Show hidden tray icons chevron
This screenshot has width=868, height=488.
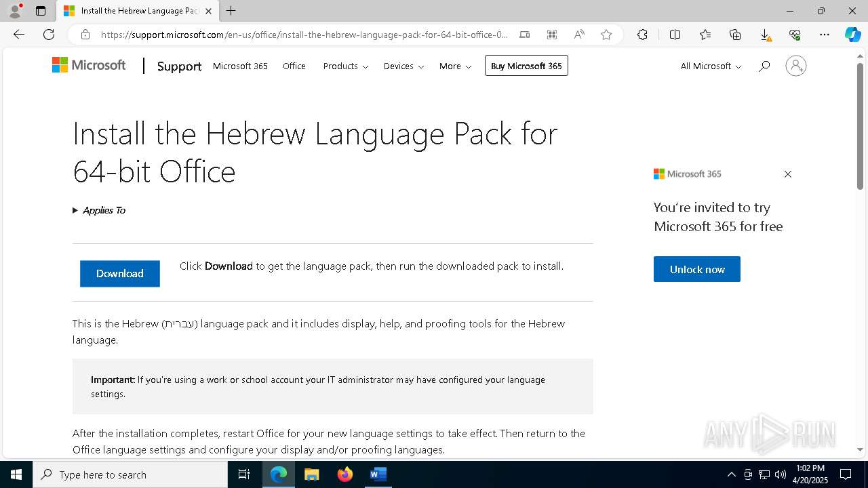[731, 474]
